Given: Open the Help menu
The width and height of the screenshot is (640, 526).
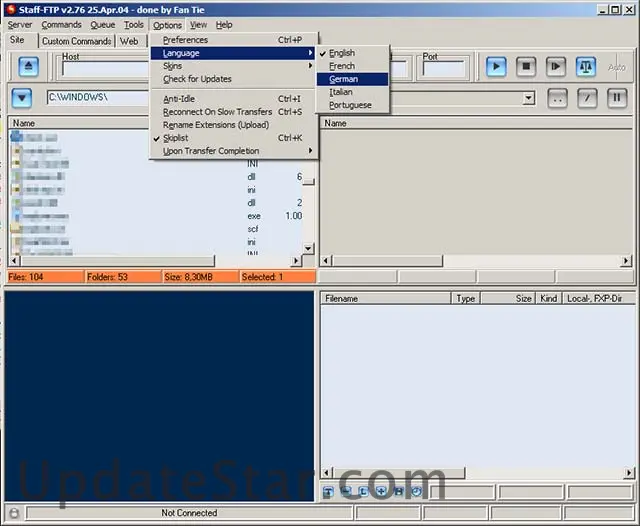Looking at the screenshot, I should [224, 25].
